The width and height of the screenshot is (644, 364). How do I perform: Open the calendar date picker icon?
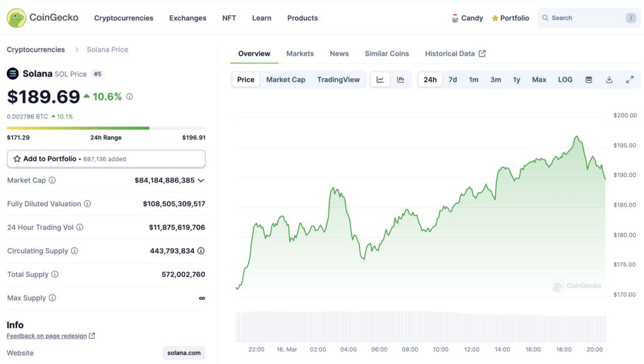tap(589, 79)
